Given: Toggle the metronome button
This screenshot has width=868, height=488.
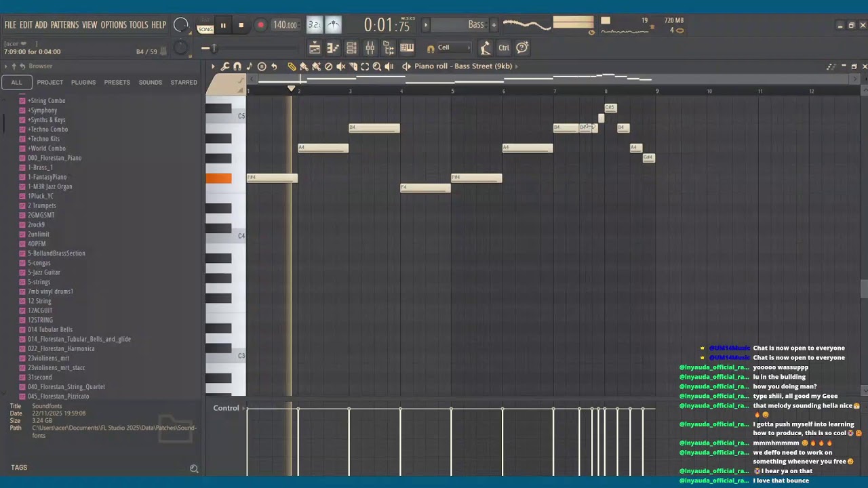Looking at the screenshot, I should click(x=333, y=25).
